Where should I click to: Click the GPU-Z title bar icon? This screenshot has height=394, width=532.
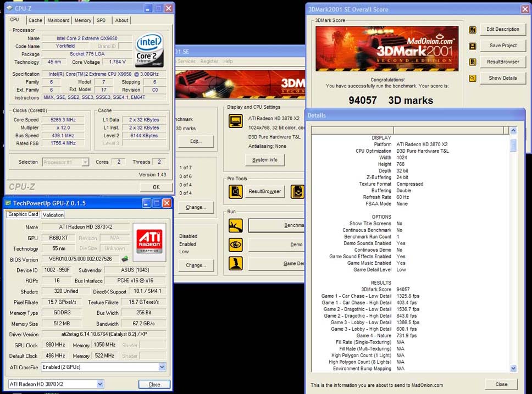point(8,203)
